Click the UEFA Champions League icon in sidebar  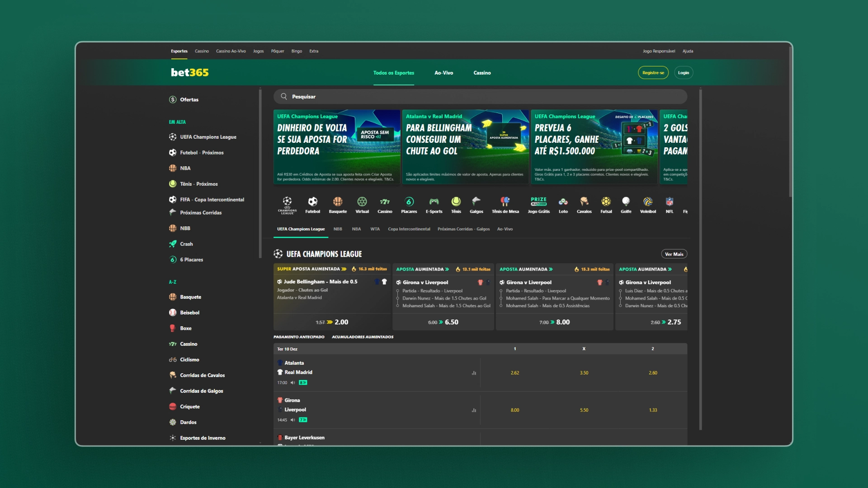tap(173, 136)
